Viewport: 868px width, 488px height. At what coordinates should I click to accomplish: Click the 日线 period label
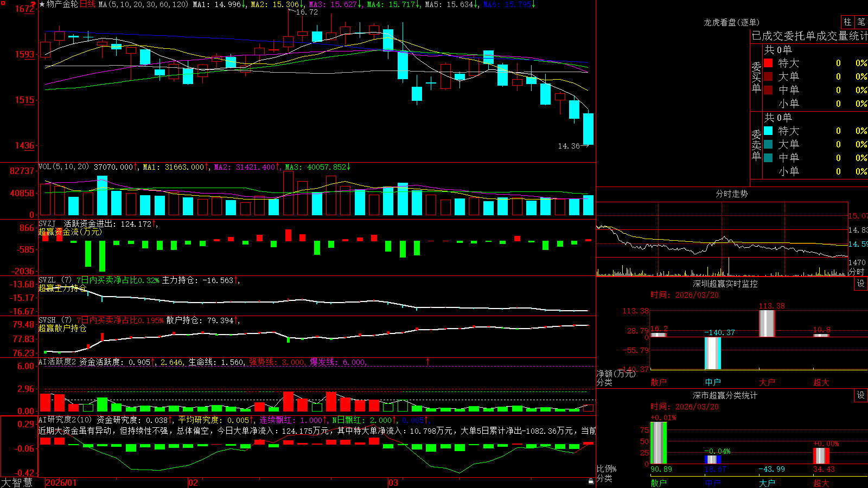(x=87, y=4)
